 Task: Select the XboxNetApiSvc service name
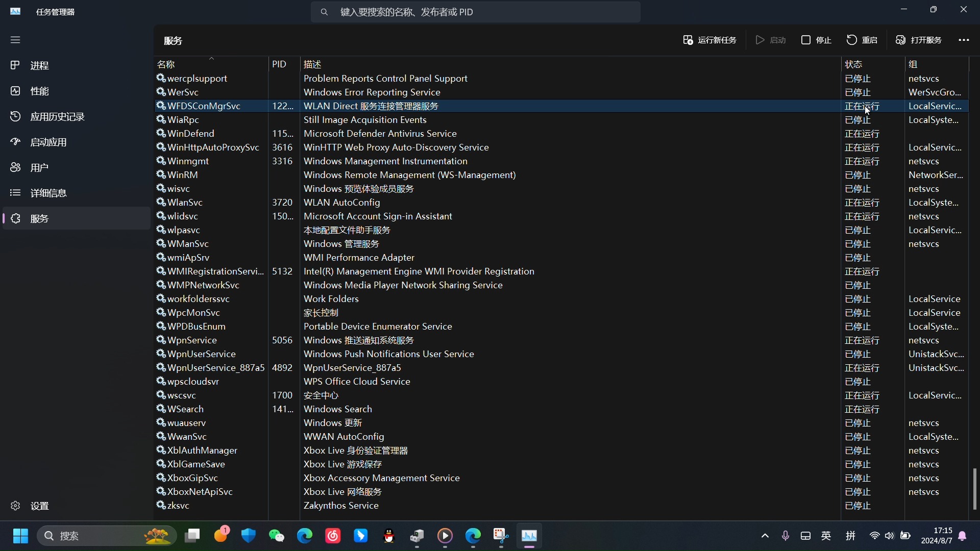click(200, 492)
